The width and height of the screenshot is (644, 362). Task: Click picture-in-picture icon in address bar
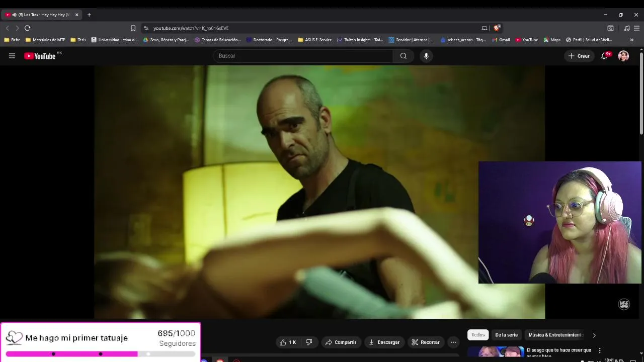(x=485, y=28)
